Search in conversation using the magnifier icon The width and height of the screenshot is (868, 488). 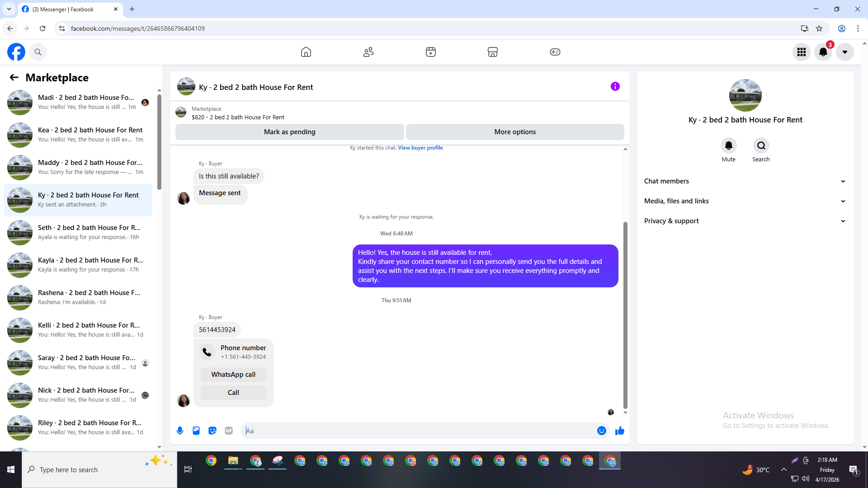[761, 145]
